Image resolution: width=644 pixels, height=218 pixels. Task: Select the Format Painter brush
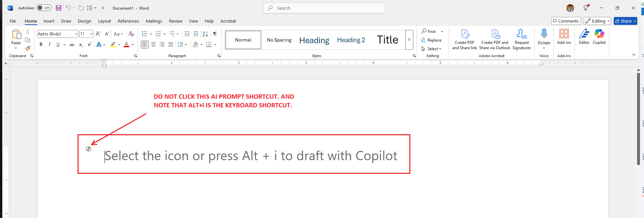tap(28, 48)
